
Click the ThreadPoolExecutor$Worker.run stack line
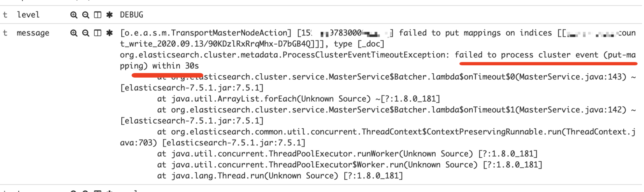[350, 165]
